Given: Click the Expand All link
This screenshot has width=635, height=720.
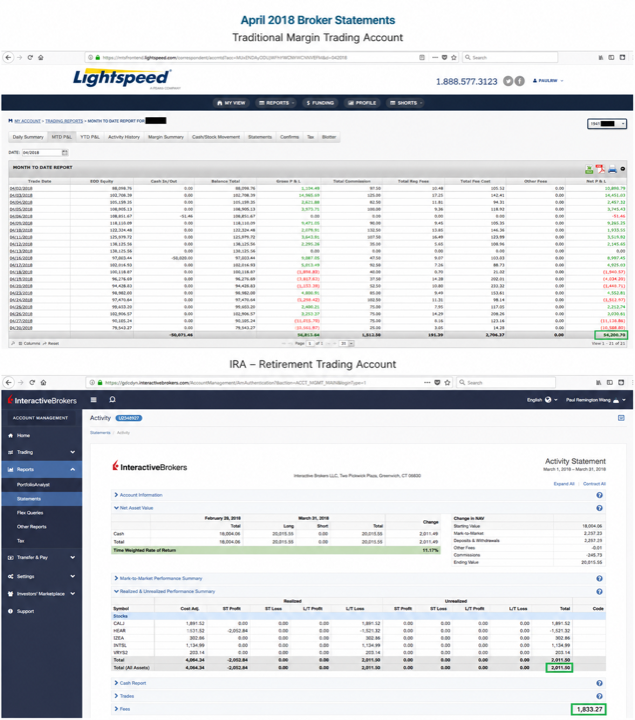Looking at the screenshot, I should tap(564, 484).
